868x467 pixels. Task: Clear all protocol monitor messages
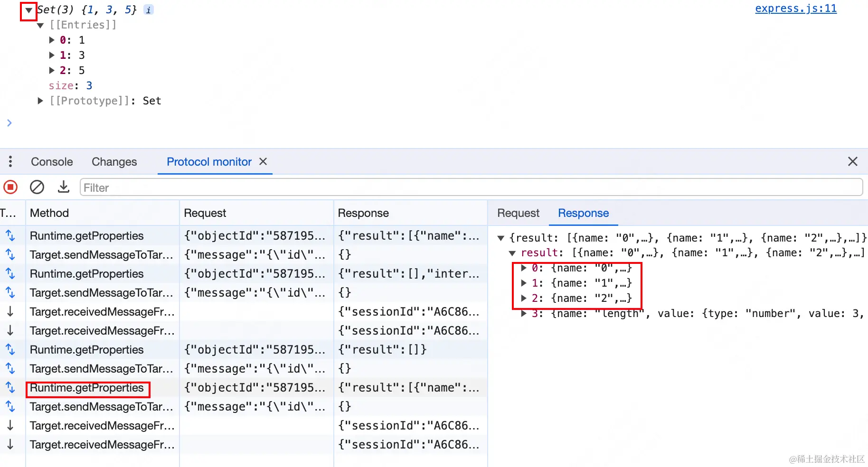coord(37,187)
